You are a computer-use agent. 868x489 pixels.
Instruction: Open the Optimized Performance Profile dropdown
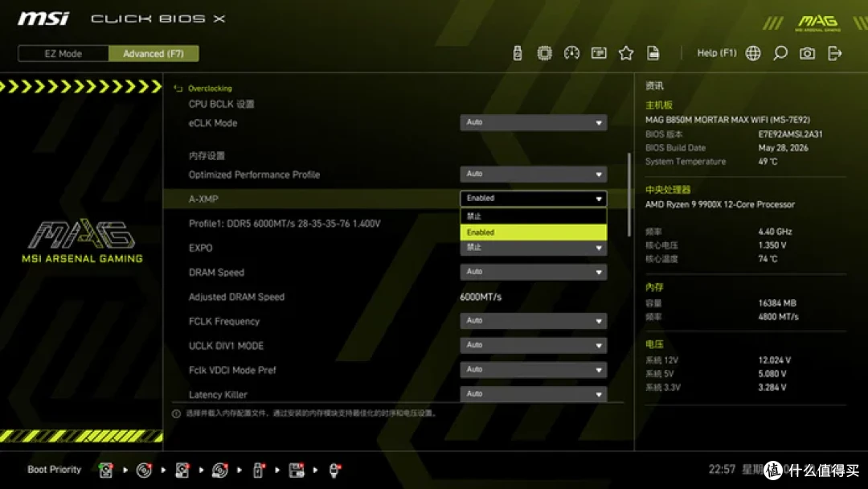533,174
